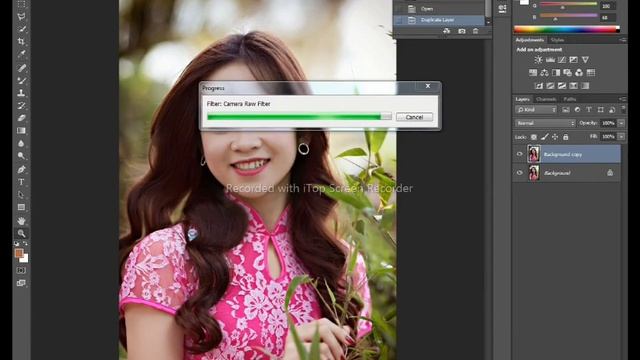Add a Black & White adjustment
The height and width of the screenshot is (360, 640).
[x=556, y=73]
